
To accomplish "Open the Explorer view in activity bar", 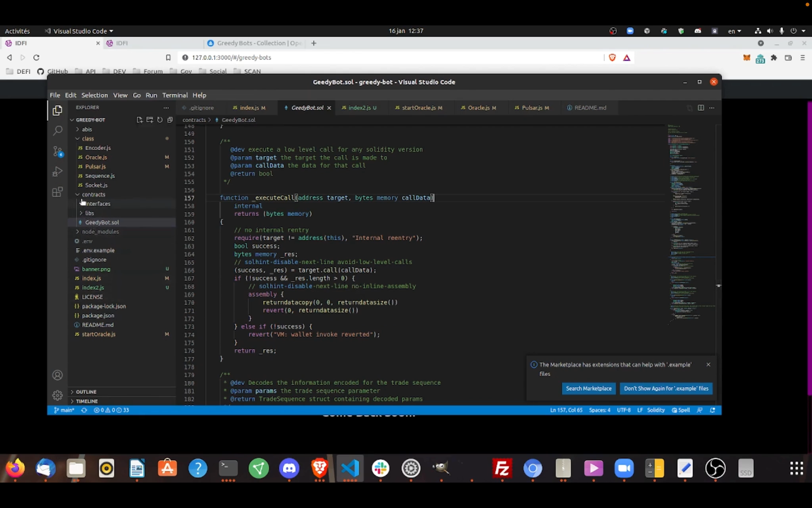I will (57, 110).
